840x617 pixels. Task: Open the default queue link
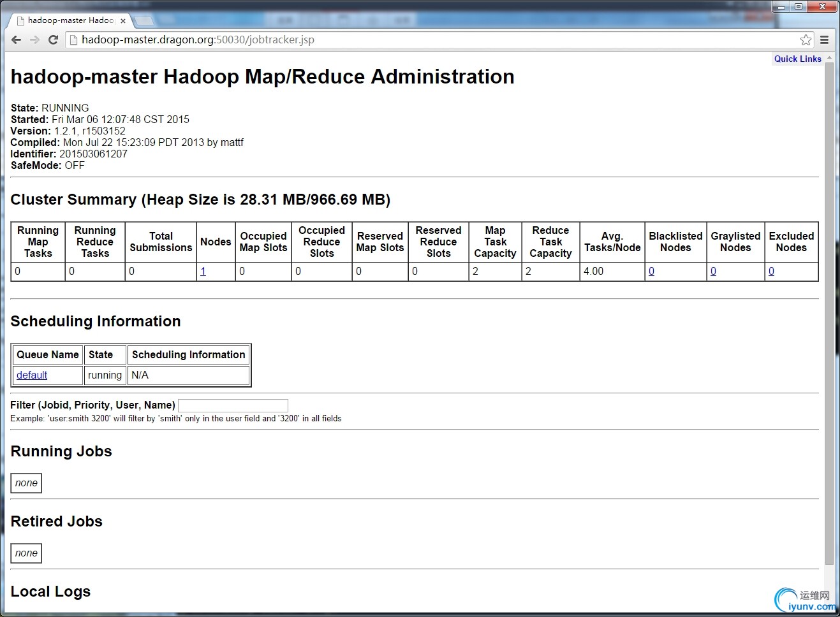click(x=32, y=375)
